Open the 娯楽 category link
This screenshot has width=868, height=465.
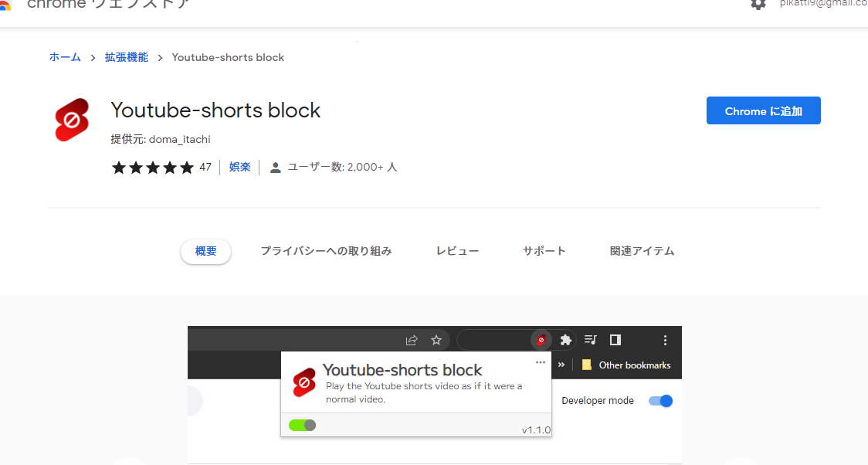239,167
